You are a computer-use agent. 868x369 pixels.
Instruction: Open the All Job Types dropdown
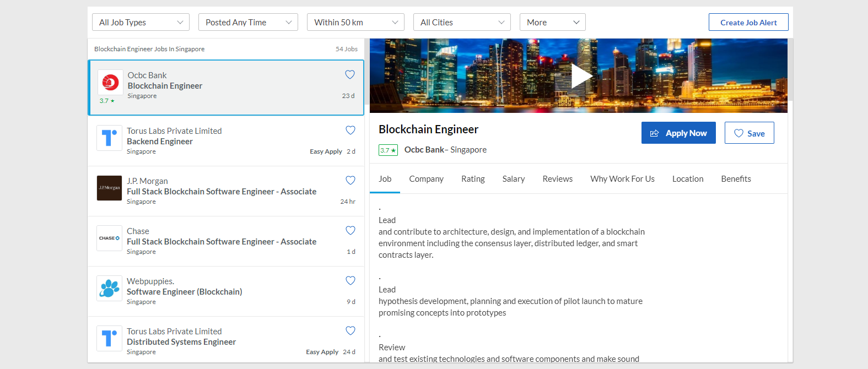(x=141, y=22)
